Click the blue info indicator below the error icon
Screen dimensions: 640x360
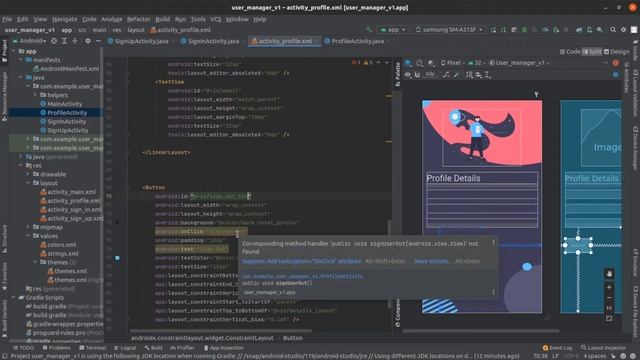pyautogui.click(x=616, y=74)
